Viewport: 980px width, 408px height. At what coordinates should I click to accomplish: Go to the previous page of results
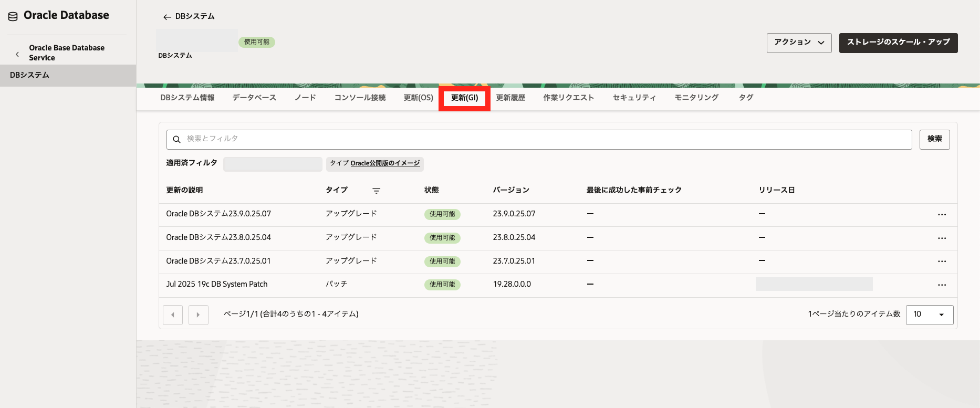[x=173, y=315]
